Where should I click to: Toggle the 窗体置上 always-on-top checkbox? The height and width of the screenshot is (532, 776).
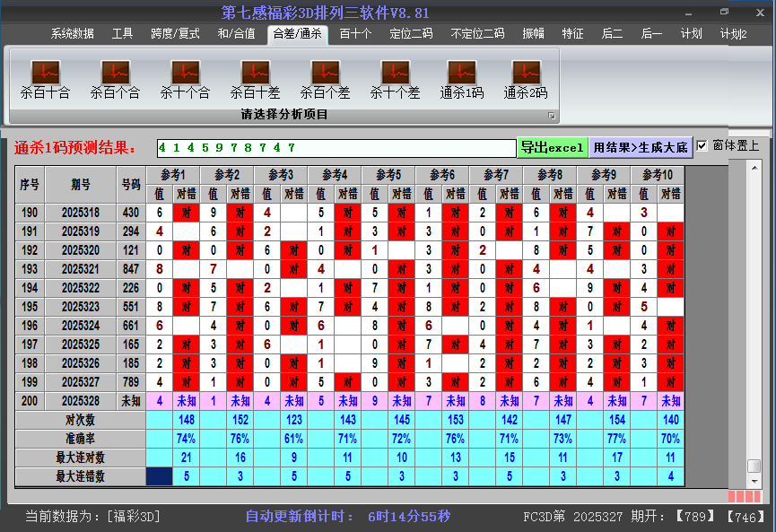click(x=702, y=145)
